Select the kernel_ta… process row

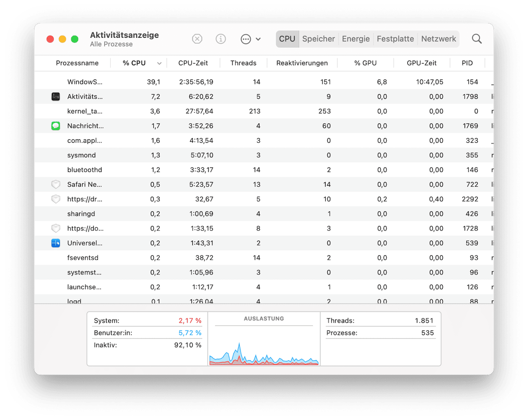point(264,111)
